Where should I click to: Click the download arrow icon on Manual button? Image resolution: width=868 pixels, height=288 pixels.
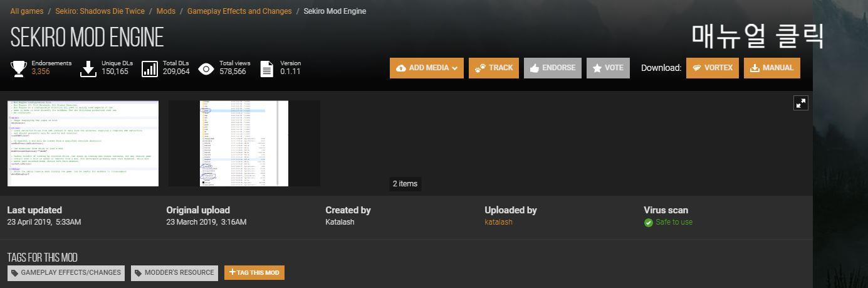755,68
